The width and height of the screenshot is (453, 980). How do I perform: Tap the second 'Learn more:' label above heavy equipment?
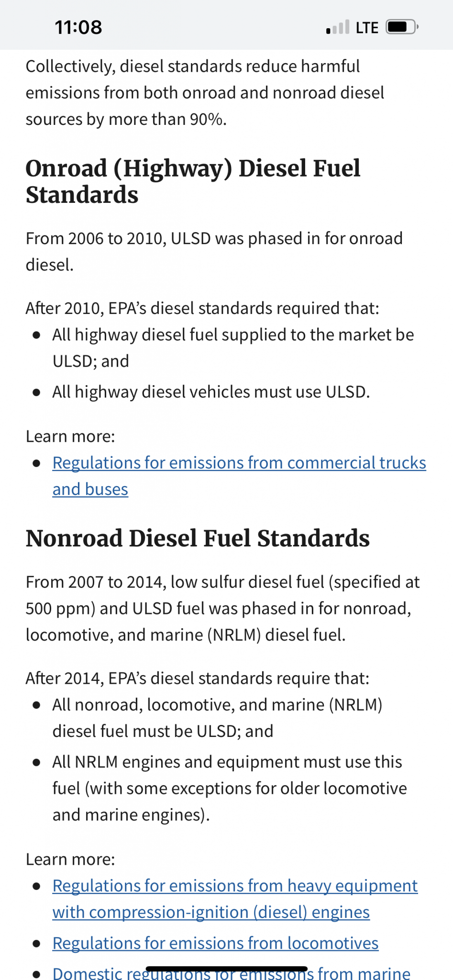(x=70, y=859)
